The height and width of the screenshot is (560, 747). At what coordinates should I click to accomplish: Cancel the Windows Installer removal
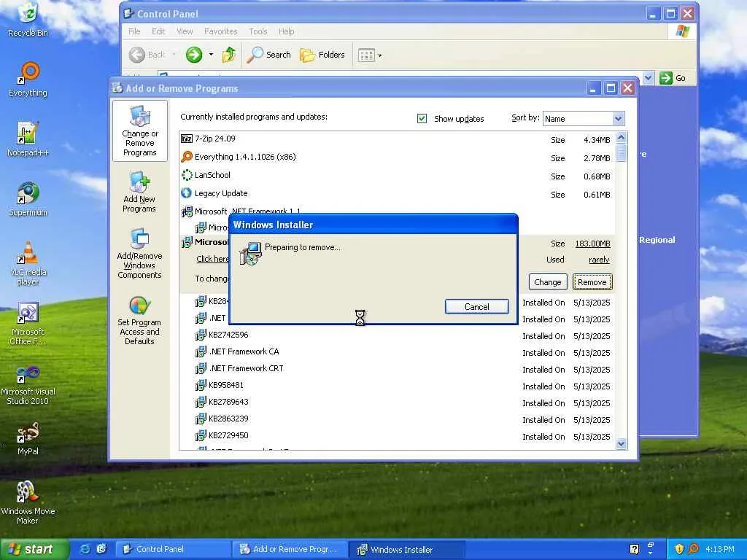[477, 307]
